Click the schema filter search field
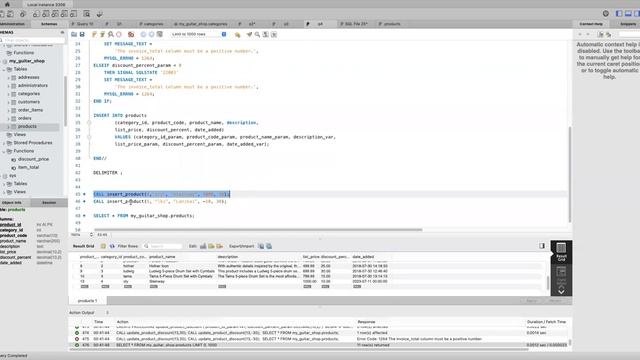Image resolution: width=640 pixels, height=360 pixels. (33, 40)
